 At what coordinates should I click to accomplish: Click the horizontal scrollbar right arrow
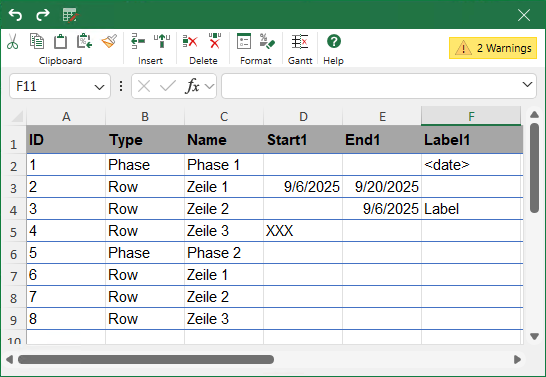pyautogui.click(x=517, y=359)
